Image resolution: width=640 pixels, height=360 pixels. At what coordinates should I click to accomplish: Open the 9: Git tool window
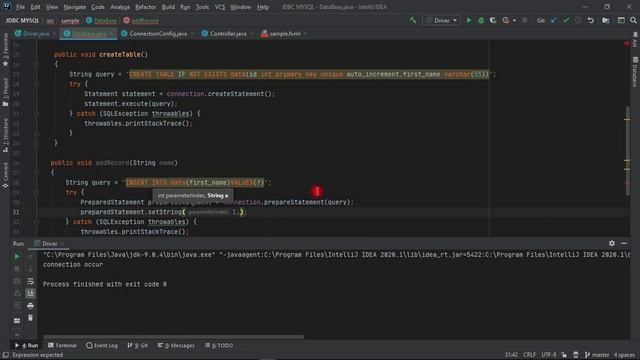click(138, 345)
